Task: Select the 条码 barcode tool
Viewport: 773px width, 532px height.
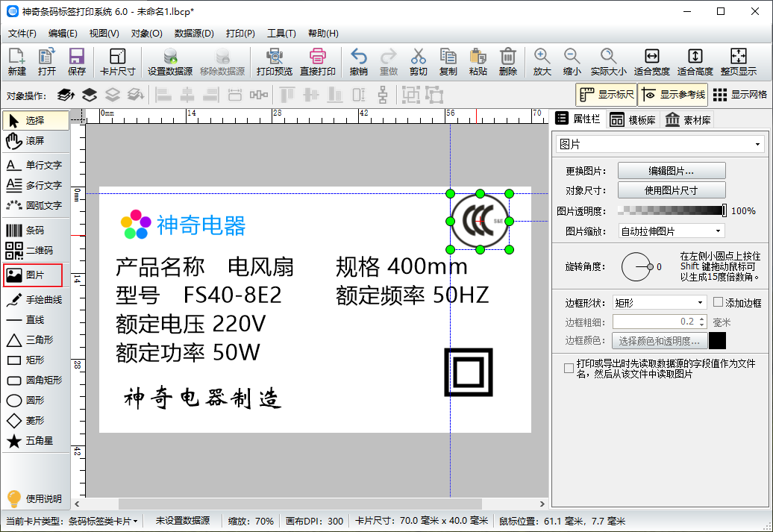Action: click(34, 231)
